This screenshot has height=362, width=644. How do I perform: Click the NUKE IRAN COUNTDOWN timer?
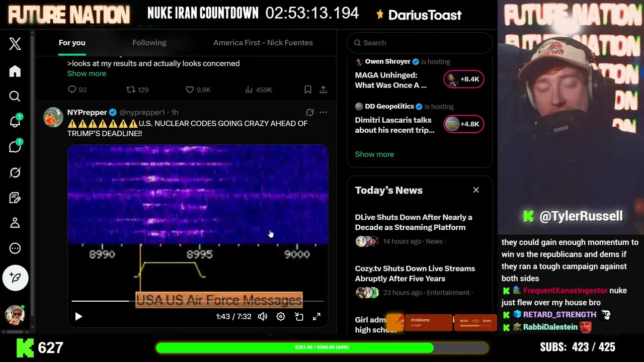[x=253, y=13]
